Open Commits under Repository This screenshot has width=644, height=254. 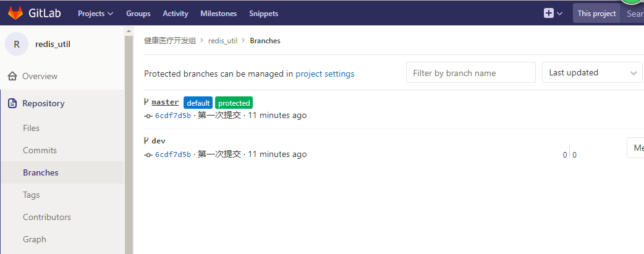click(x=40, y=150)
